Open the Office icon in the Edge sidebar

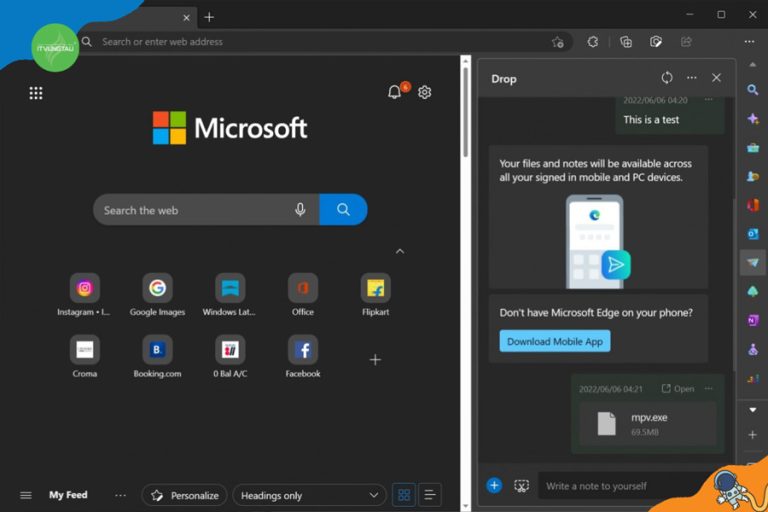pos(753,205)
